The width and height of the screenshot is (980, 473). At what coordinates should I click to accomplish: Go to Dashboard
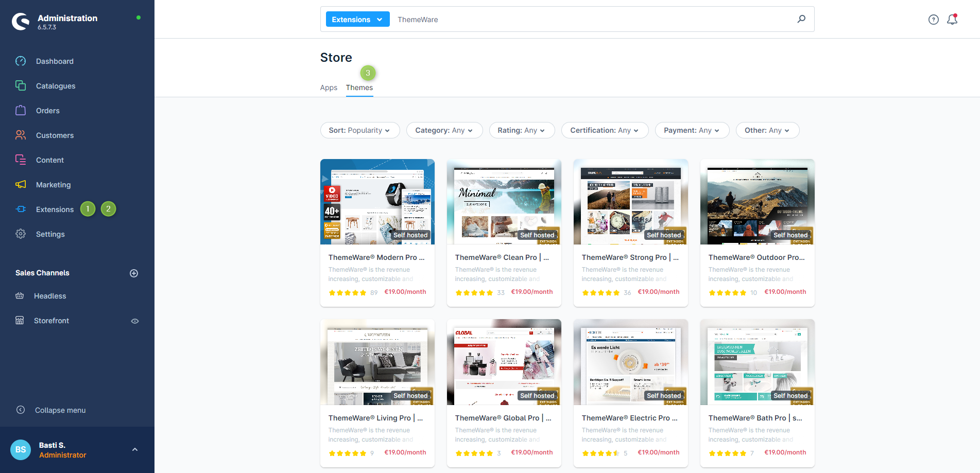coord(55,61)
